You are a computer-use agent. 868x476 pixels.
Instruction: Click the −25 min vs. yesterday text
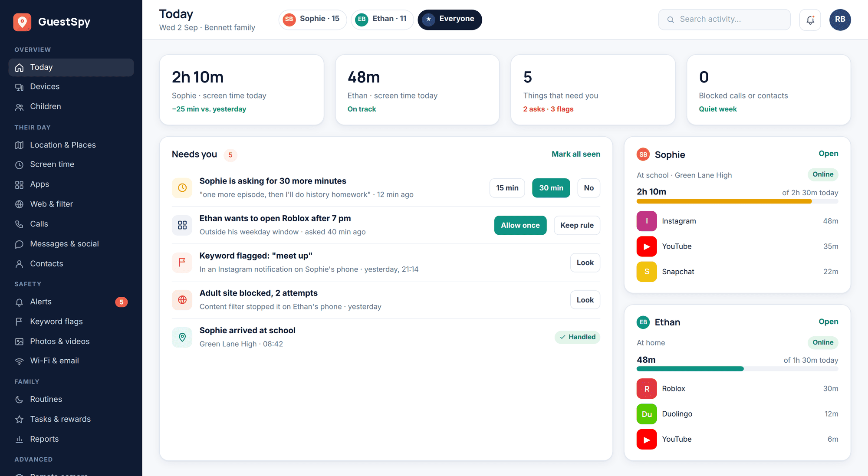[209, 109]
